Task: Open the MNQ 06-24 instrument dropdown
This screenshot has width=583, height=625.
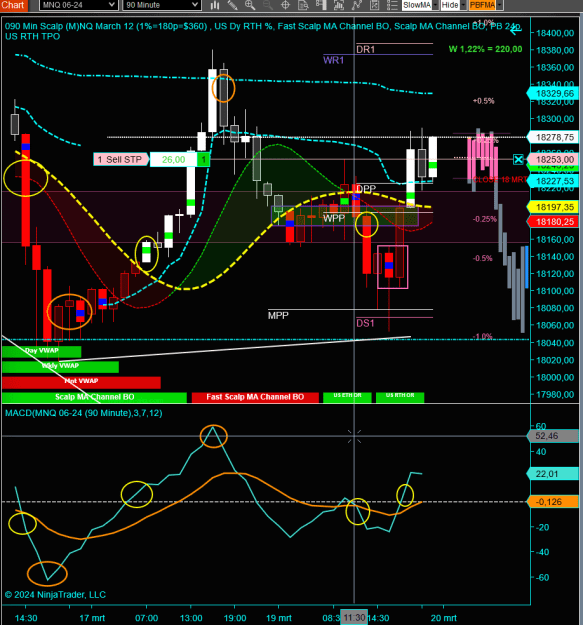Action: tap(78, 5)
